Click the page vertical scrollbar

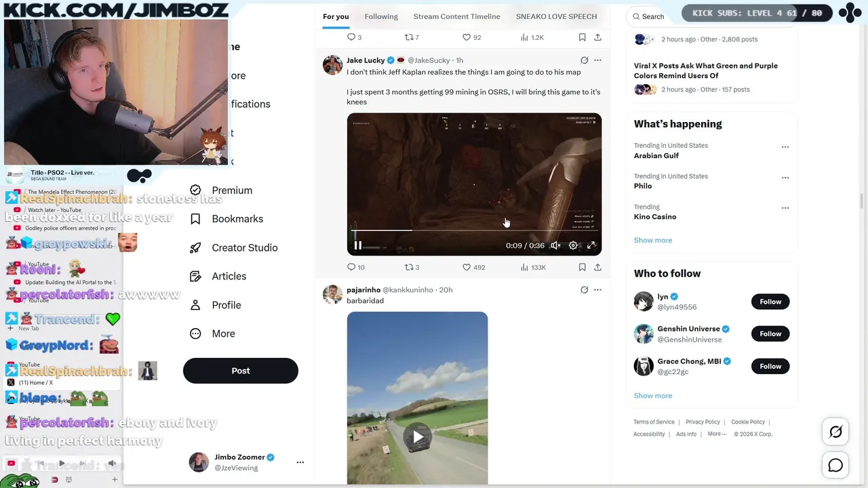click(x=863, y=201)
